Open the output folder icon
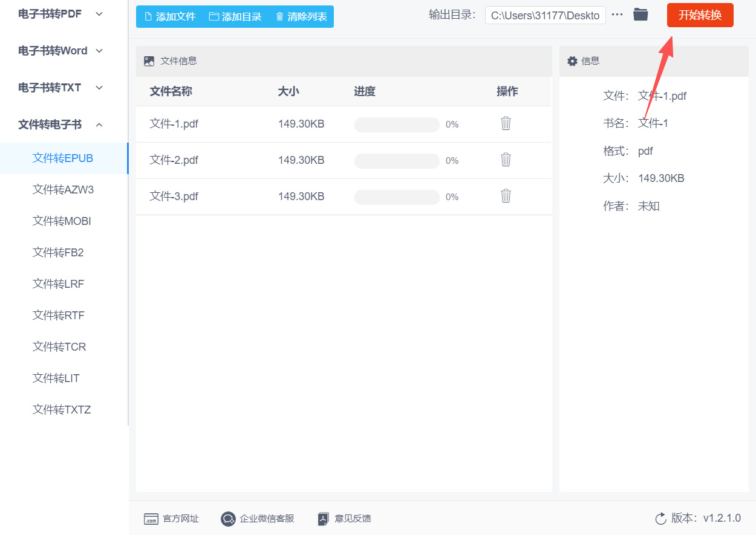Screen dimensions: 756x535 640,15
